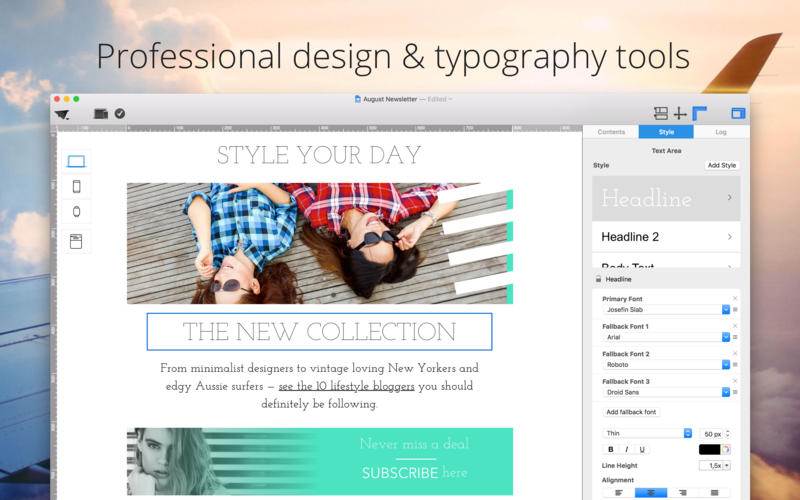Select the plain text preview icon
Screen dimensions: 800x500
pyautogui.click(x=76, y=241)
